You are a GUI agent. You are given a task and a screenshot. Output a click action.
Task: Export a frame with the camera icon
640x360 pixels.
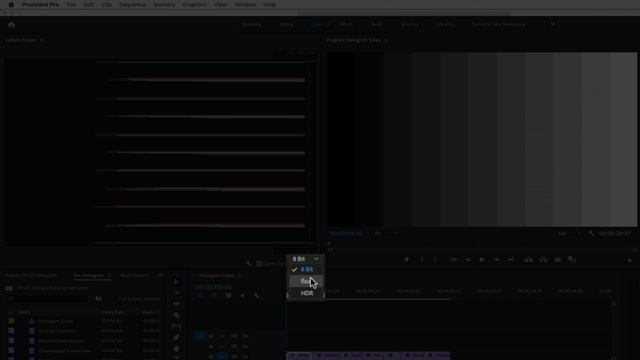click(x=558, y=260)
